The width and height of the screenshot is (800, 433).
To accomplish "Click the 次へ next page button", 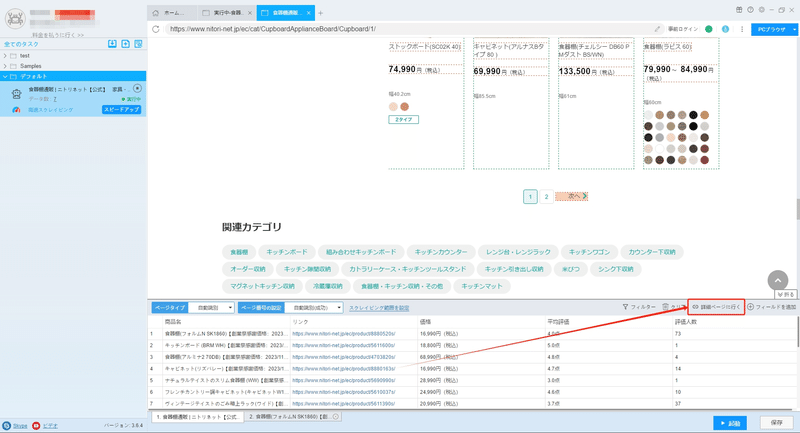I will click(571, 196).
